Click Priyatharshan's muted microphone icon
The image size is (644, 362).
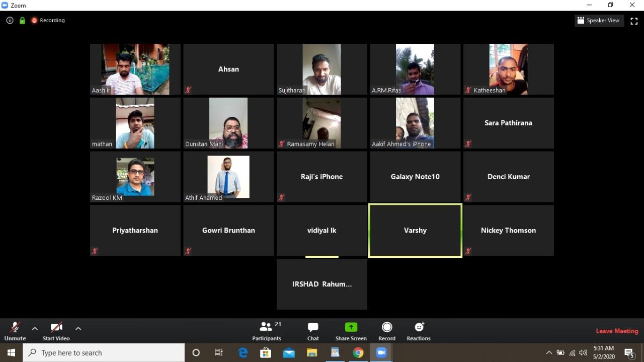click(95, 251)
